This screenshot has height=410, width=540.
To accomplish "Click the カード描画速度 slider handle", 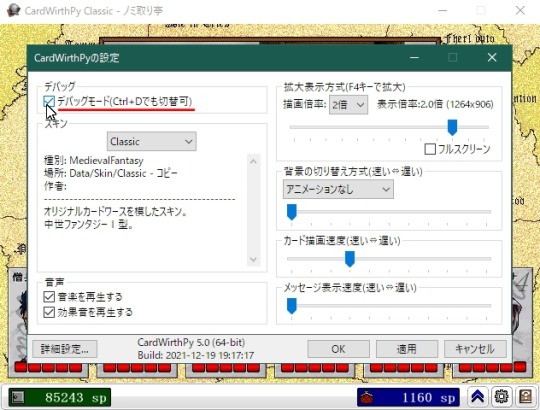I will click(x=350, y=259).
